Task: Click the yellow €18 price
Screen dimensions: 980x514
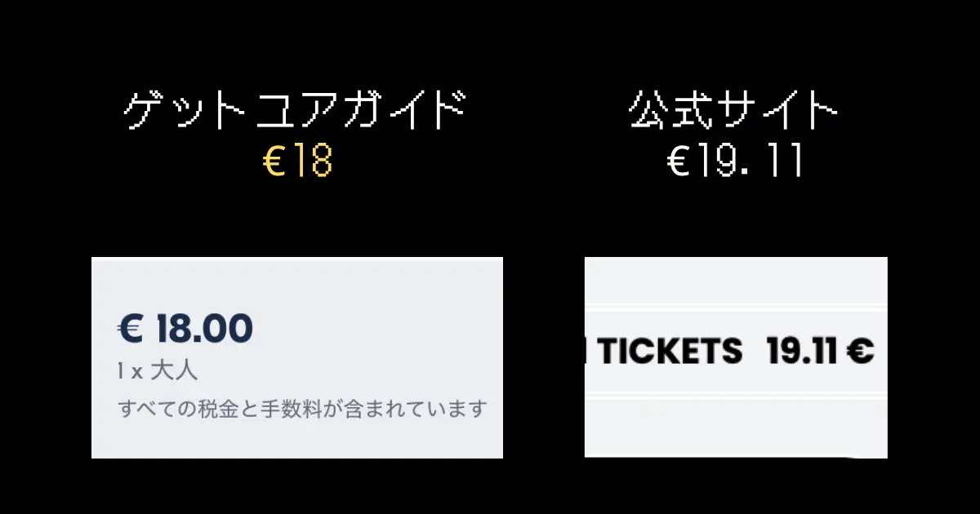Action: 297,162
